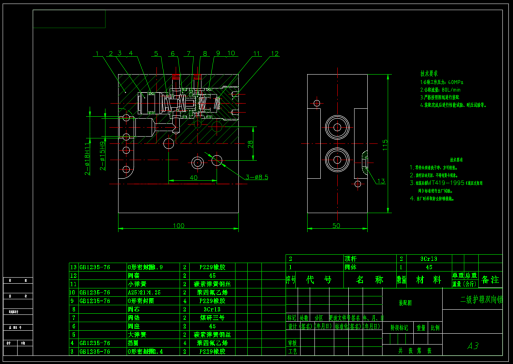This screenshot has width=513, height=364.
Task: Select balloon number 2 above section view
Action: coord(111,53)
